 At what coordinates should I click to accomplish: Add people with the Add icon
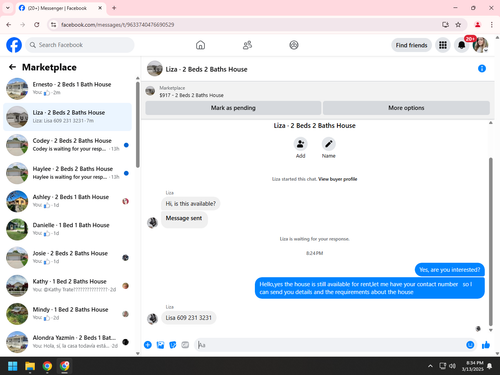pos(300,144)
